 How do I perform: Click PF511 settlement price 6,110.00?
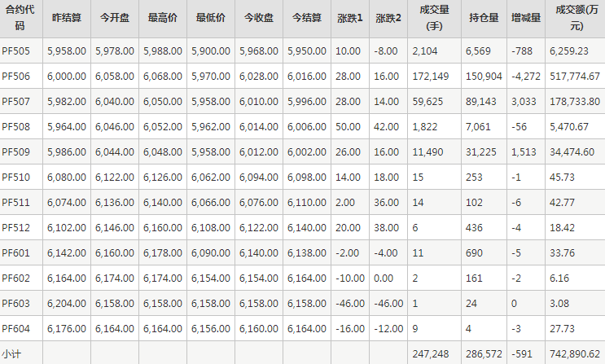tap(307, 202)
